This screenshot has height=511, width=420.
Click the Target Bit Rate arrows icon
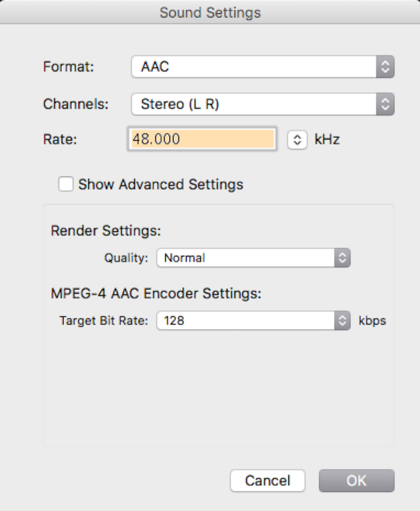[x=342, y=320]
